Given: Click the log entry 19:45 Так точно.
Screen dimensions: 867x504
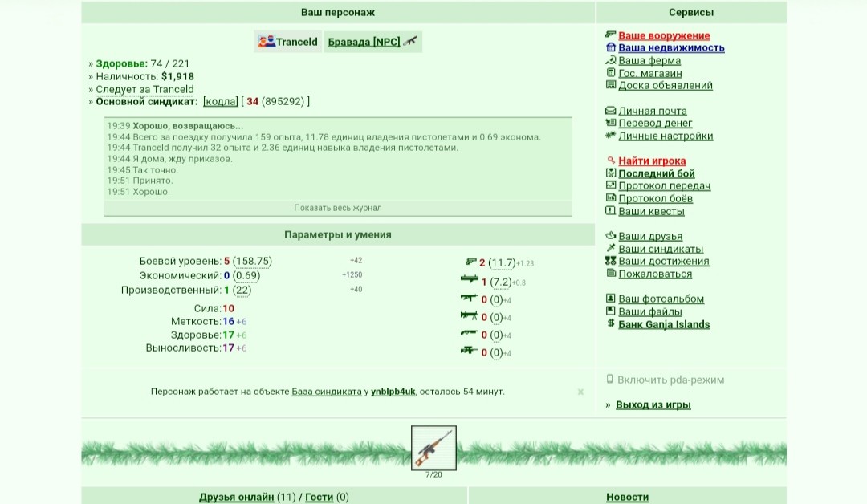Looking at the screenshot, I should 143,169.
